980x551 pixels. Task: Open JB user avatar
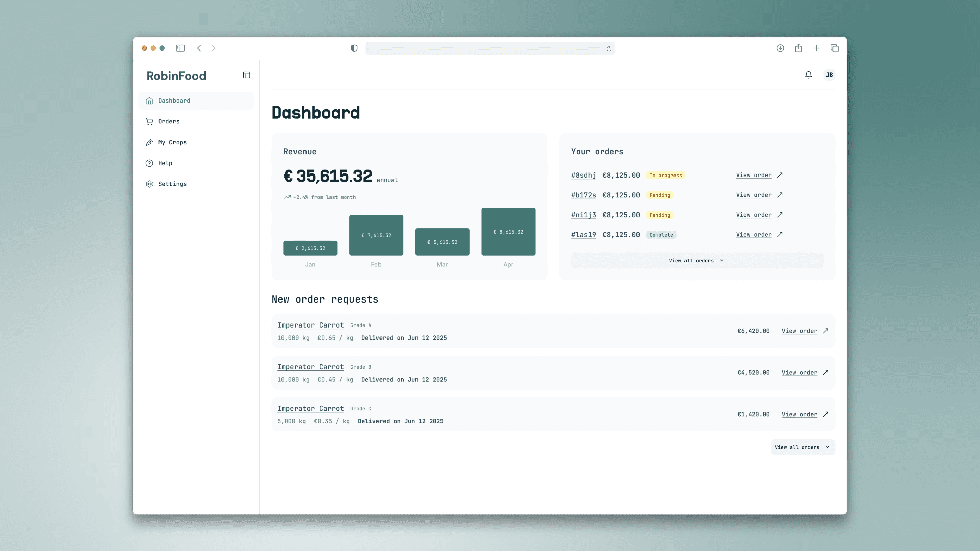pyautogui.click(x=829, y=75)
